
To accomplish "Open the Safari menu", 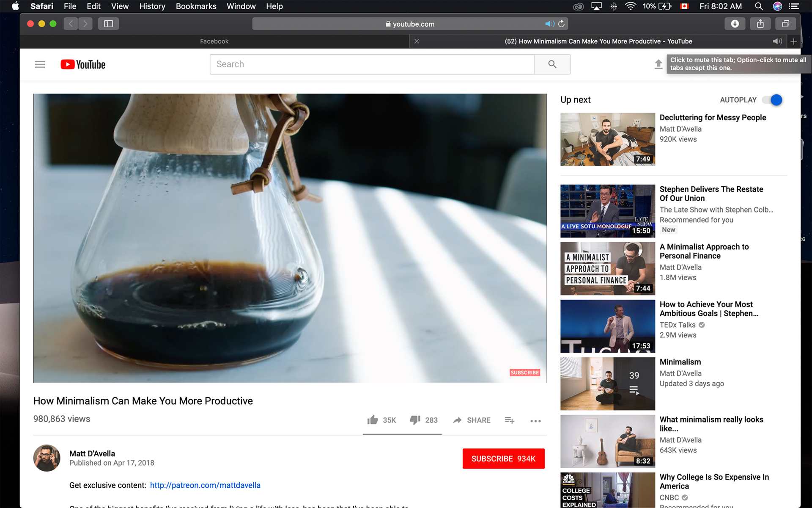I will pos(42,6).
